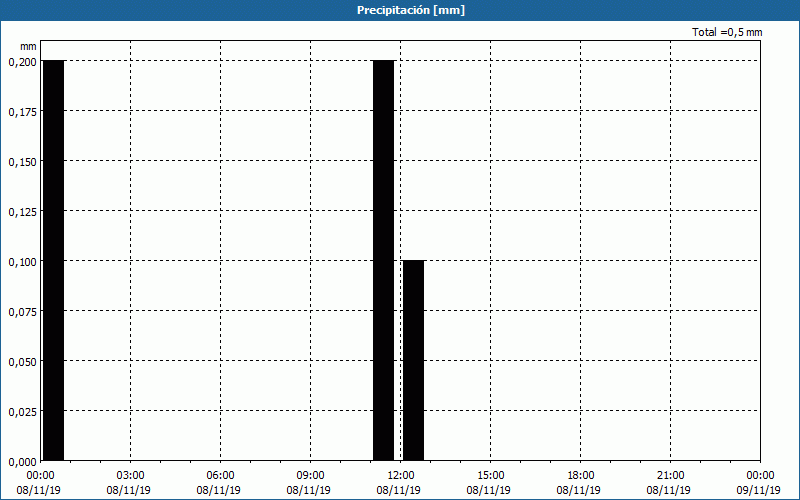The height and width of the screenshot is (500, 800).
Task: Click the Total =0,5 mm label
Action: tap(727, 32)
